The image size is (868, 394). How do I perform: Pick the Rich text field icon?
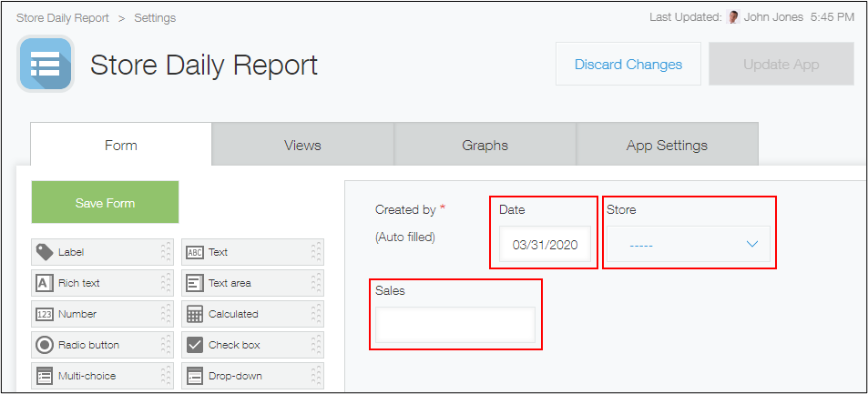(44, 283)
